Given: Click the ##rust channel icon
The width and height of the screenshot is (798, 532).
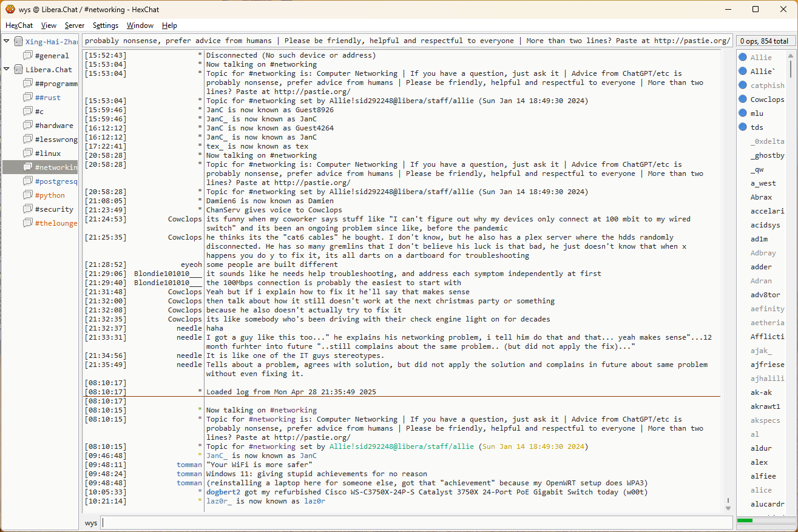Looking at the screenshot, I should click(x=27, y=98).
